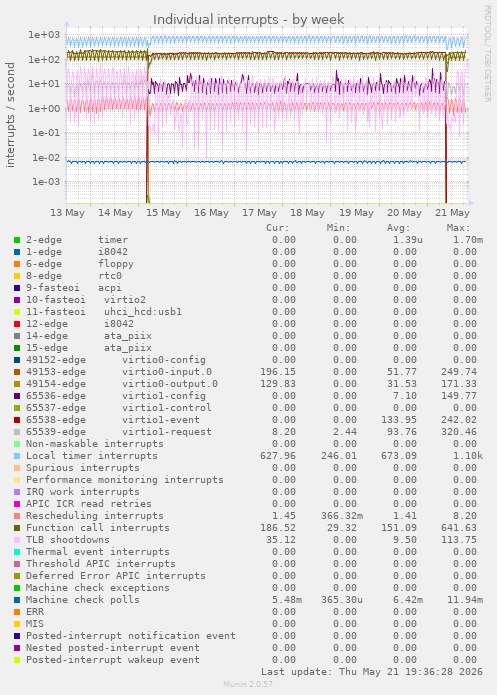Click the olive Function call interrupts swatch
The image size is (497, 695).
17,528
